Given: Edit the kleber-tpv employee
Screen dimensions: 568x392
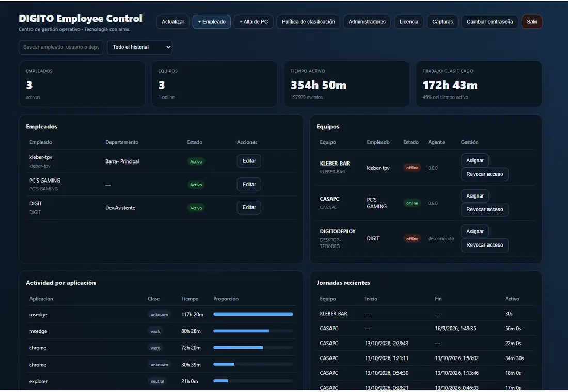Looking at the screenshot, I should coord(249,161).
